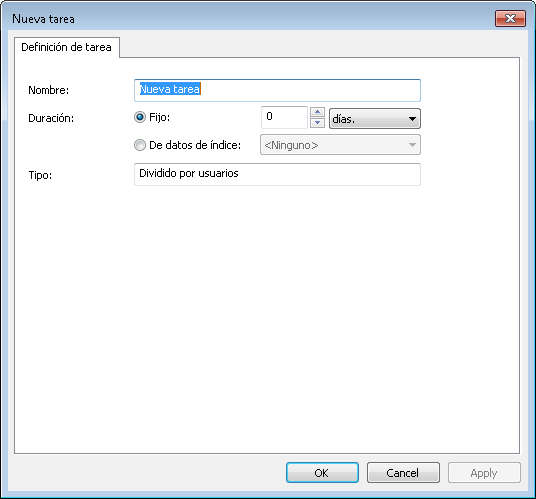The width and height of the screenshot is (536, 499).
Task: Select the Fijo duration radio button
Action: coord(140,118)
